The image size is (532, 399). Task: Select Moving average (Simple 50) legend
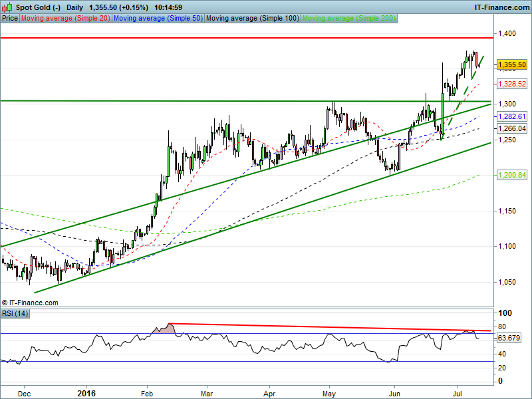158,19
